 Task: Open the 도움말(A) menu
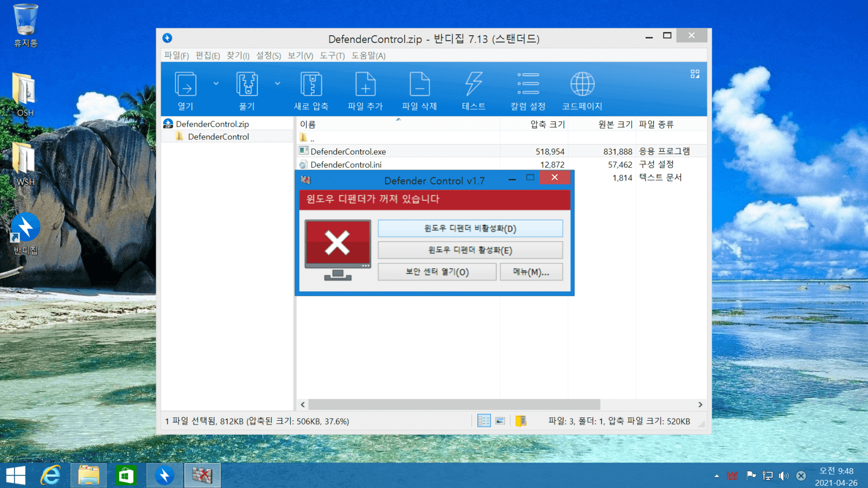tap(368, 56)
